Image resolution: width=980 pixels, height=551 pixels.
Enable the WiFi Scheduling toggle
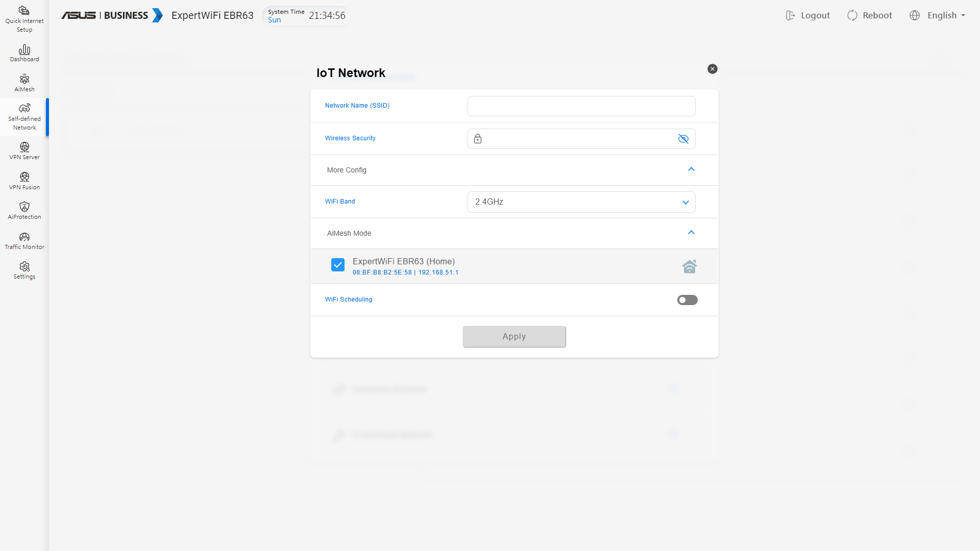click(x=687, y=300)
